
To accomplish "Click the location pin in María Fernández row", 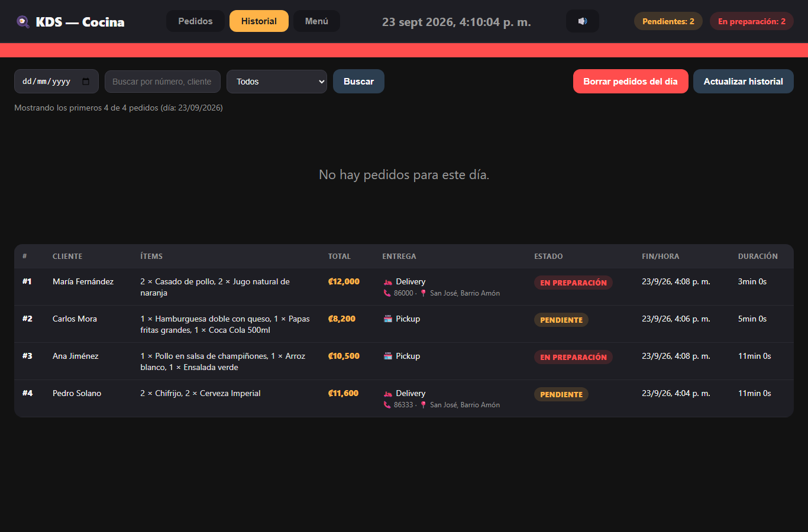I will [x=423, y=293].
